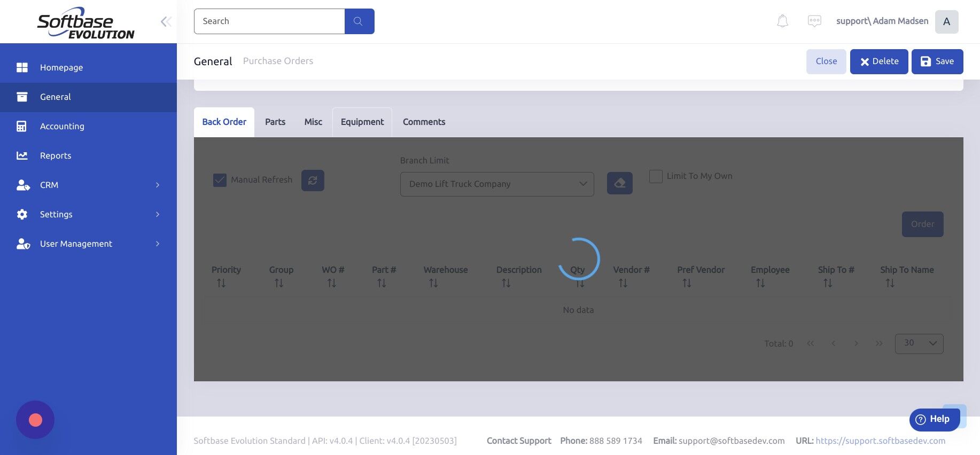Sort by Ship To Name column arrows
Image resolution: width=980 pixels, height=455 pixels.
[890, 283]
